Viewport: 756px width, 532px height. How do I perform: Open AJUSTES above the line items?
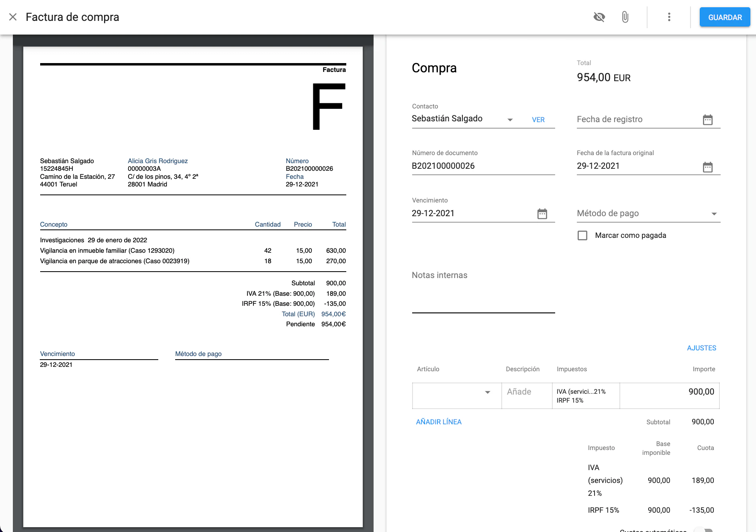701,348
